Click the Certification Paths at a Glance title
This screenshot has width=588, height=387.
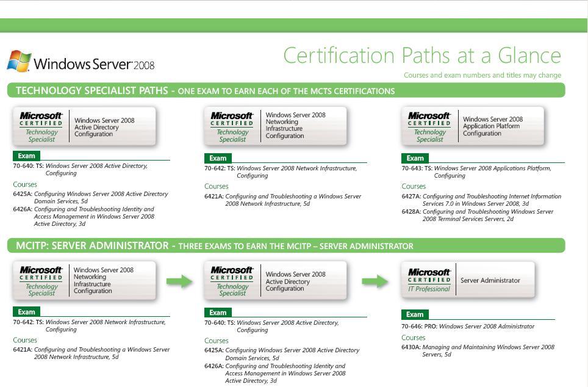point(421,56)
